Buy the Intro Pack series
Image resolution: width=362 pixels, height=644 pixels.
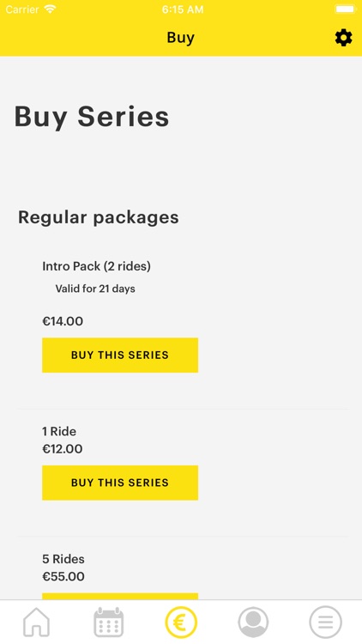click(x=120, y=355)
